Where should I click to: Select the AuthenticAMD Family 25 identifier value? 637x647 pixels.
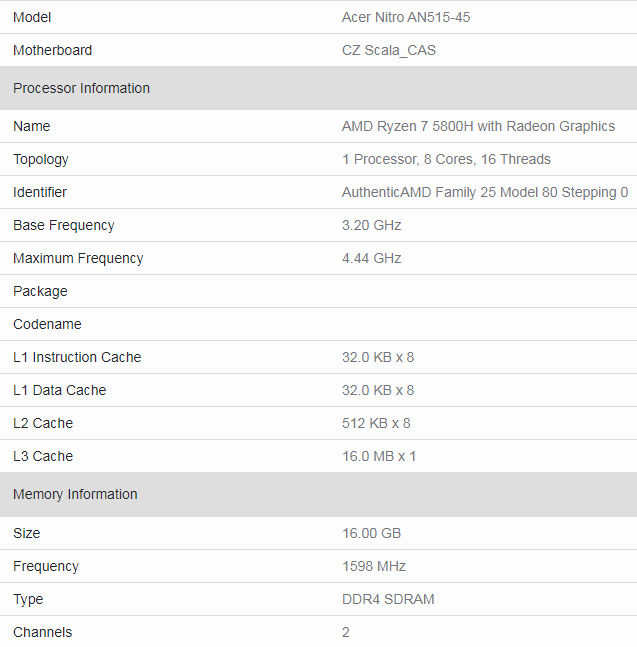[485, 192]
